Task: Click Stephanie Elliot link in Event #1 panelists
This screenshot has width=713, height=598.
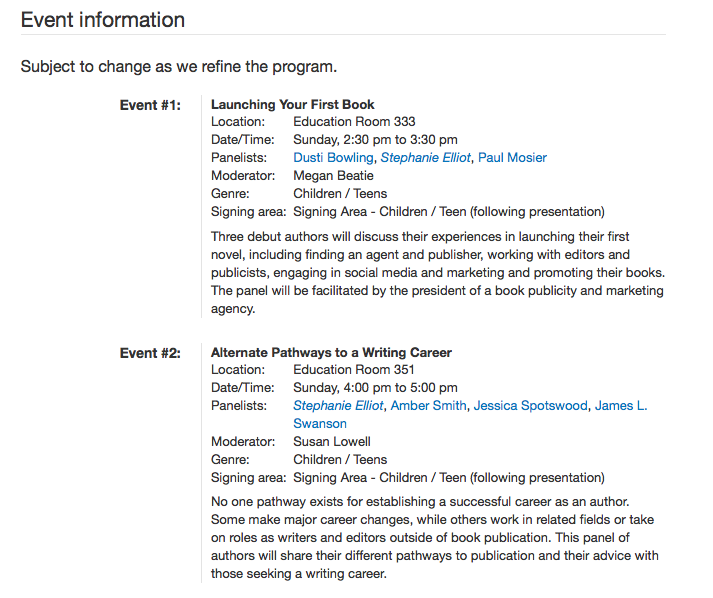Action: (426, 158)
